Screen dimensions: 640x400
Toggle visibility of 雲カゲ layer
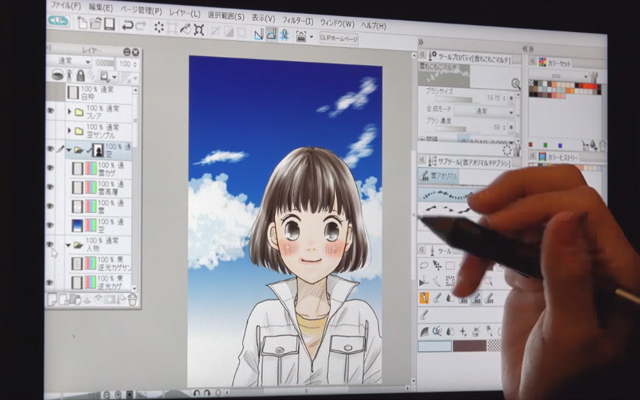click(51, 169)
